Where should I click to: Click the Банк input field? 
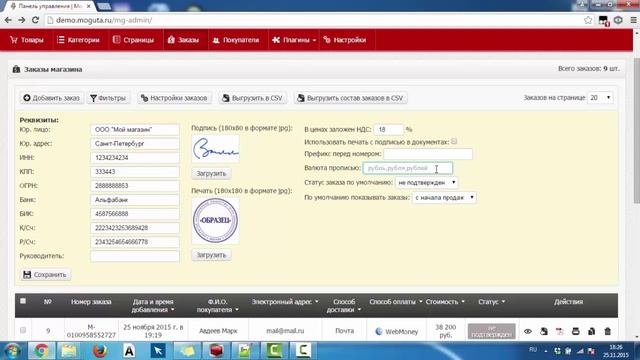135,200
